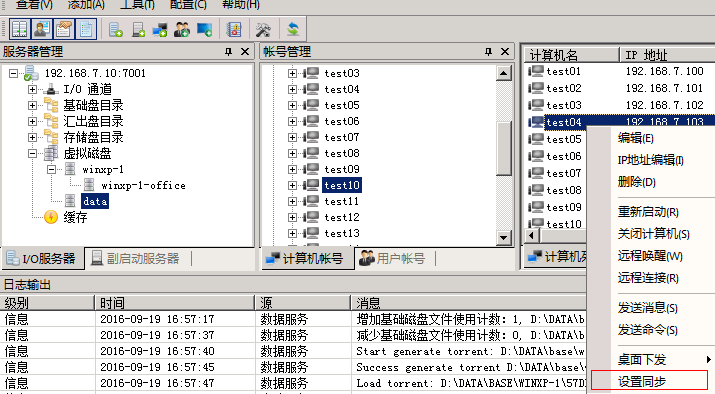Pin the 服务器管理 panel
715x394 pixels.
[228, 52]
